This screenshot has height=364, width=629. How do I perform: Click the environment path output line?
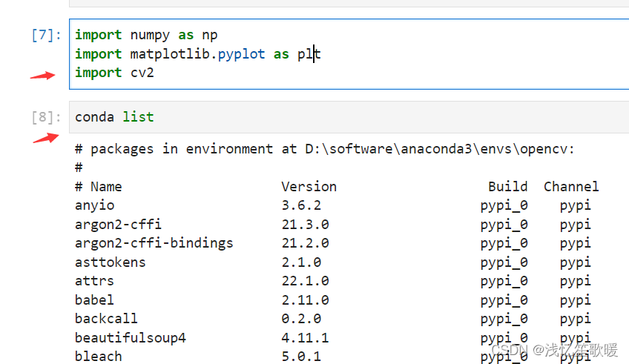coord(325,149)
